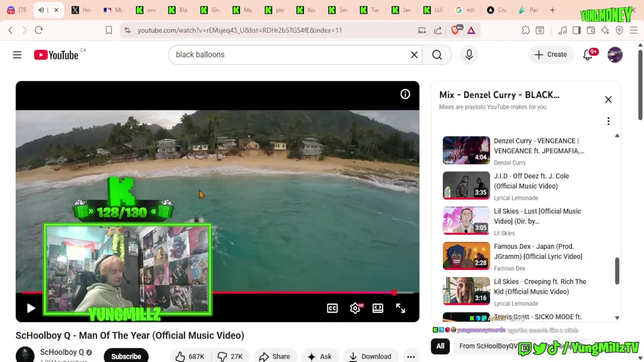644x362 pixels.
Task: Click the Create button
Action: [x=551, y=55]
